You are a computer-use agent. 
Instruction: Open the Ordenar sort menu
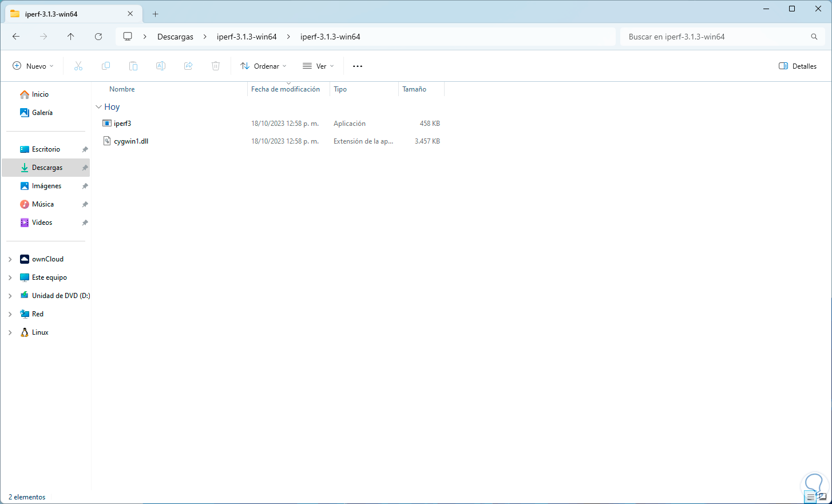point(263,66)
